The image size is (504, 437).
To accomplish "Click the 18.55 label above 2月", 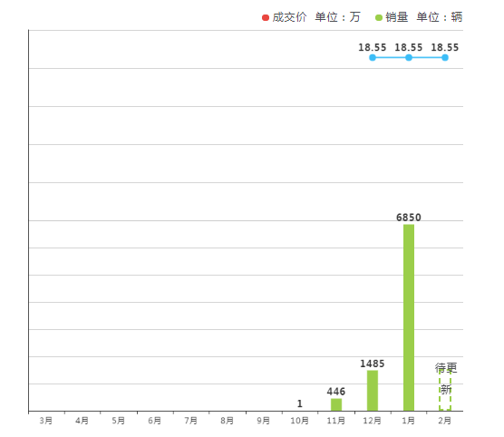I will (x=445, y=47).
